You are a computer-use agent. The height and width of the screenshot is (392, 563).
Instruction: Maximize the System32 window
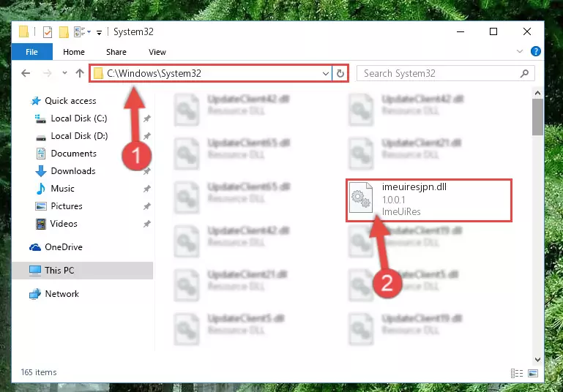coord(493,32)
